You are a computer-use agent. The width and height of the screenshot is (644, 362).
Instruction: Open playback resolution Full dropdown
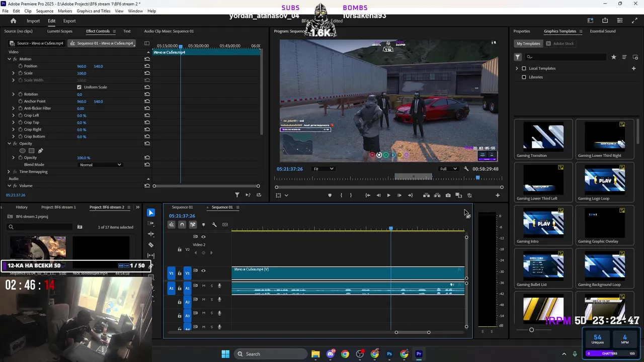click(x=448, y=169)
